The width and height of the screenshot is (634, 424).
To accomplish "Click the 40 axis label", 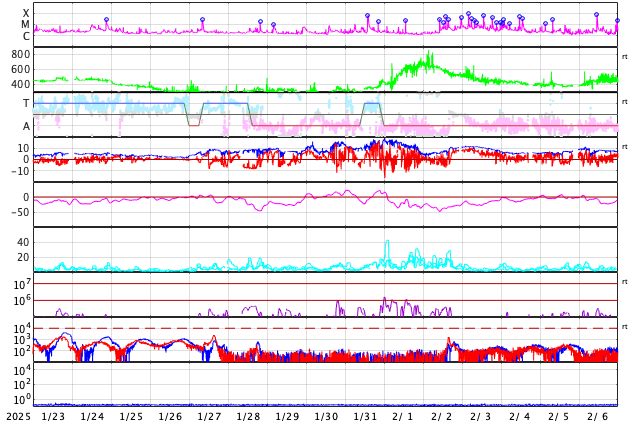I will [23, 242].
